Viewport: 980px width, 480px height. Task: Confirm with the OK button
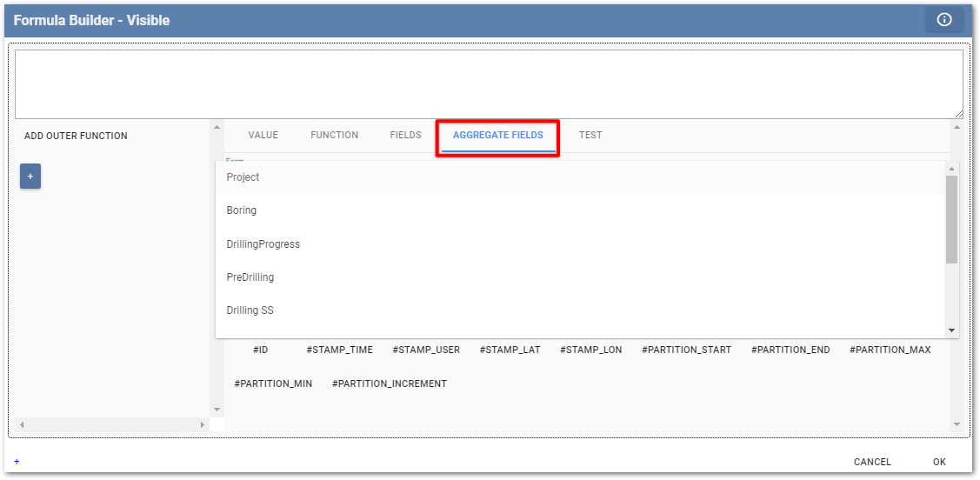coord(939,462)
